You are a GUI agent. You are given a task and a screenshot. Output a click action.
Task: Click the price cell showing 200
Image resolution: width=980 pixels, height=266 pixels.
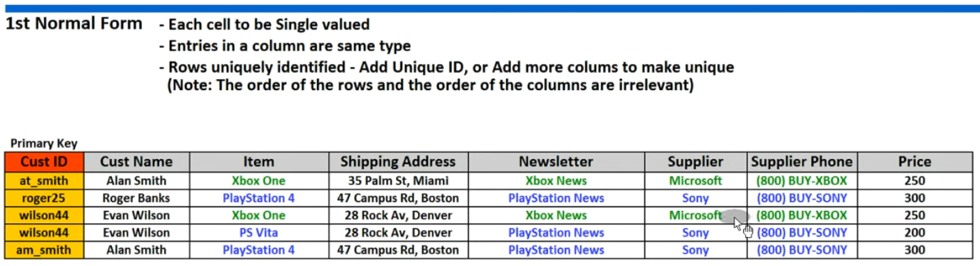tap(914, 233)
